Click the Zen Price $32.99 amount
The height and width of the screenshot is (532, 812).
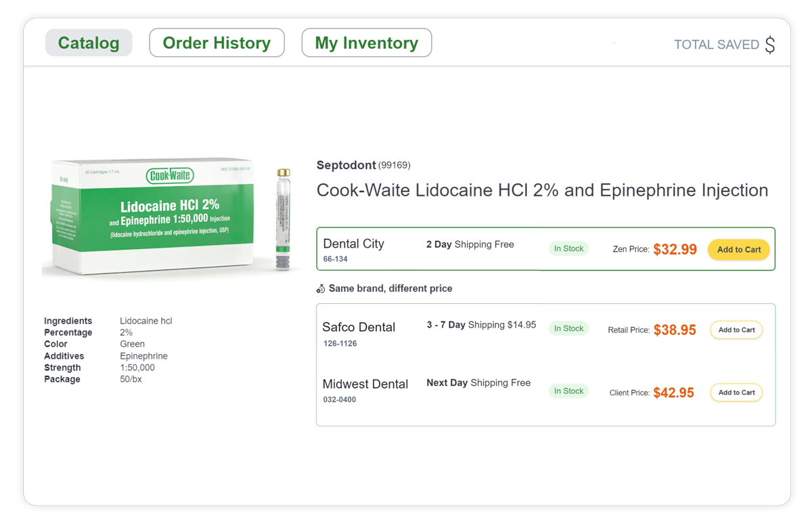(675, 249)
